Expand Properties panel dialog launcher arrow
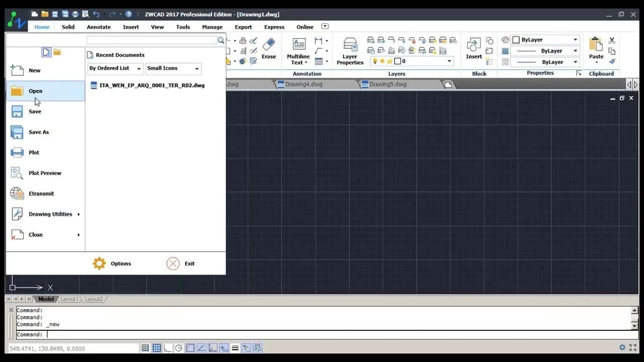The height and width of the screenshot is (362, 644). [579, 73]
